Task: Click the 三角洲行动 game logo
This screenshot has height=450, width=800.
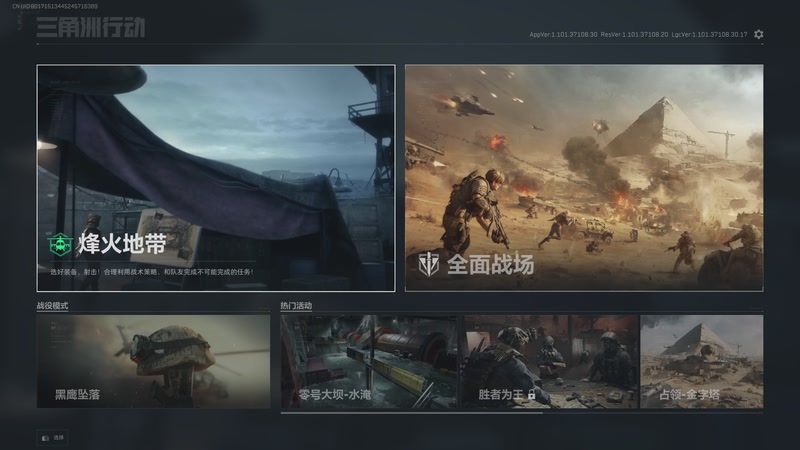Action: (x=91, y=27)
